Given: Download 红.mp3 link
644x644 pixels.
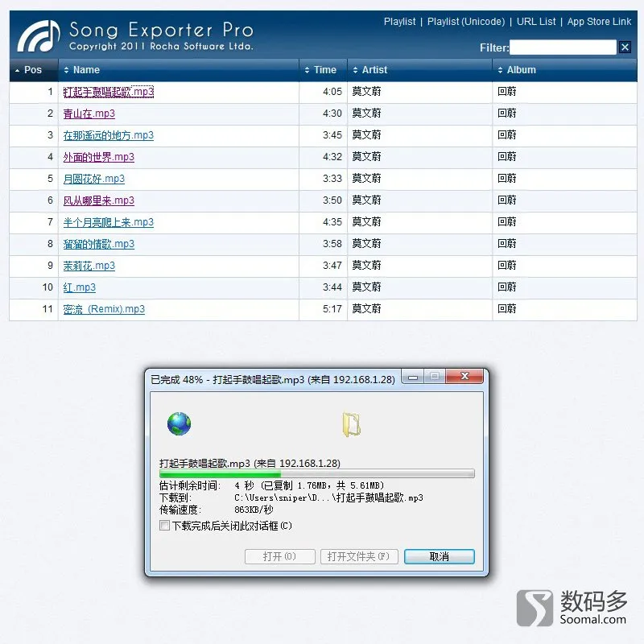Looking at the screenshot, I should [79, 287].
